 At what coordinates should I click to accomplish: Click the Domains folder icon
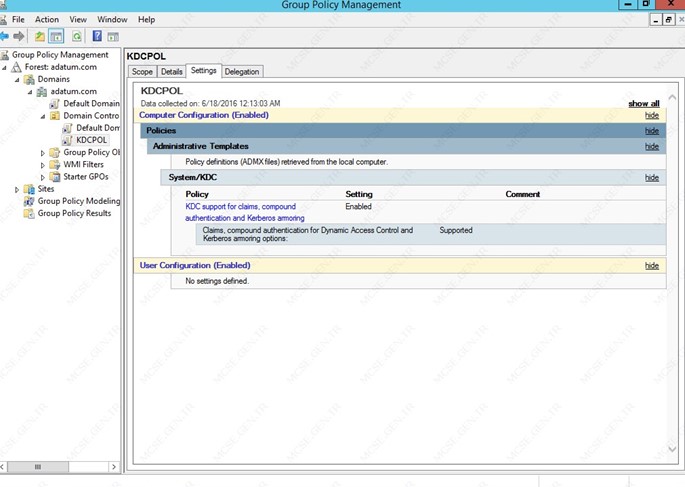click(29, 79)
